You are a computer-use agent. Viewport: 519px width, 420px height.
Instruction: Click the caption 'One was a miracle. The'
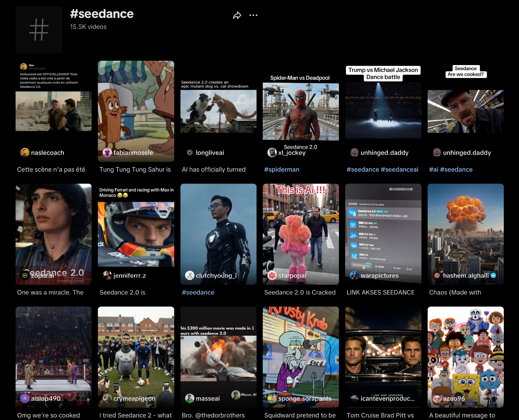click(50, 293)
